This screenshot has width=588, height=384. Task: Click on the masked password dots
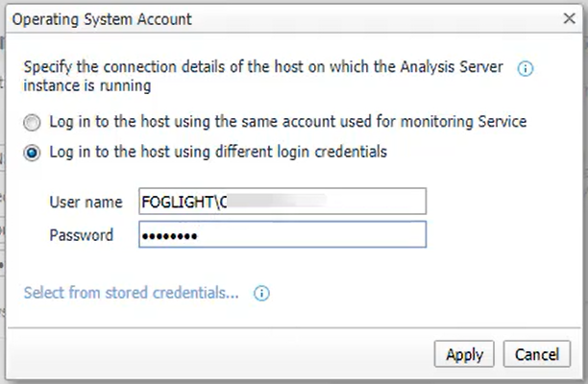[169, 236]
